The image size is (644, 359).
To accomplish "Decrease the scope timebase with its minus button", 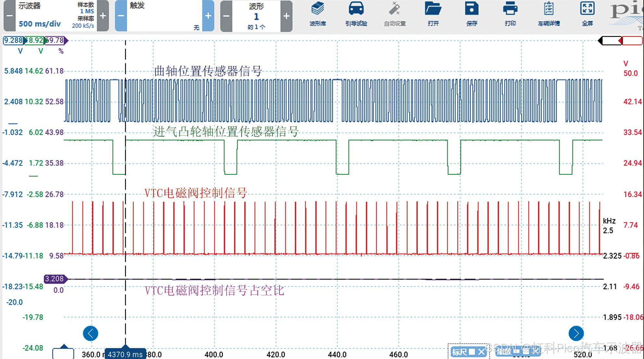I will pyautogui.click(x=10, y=16).
